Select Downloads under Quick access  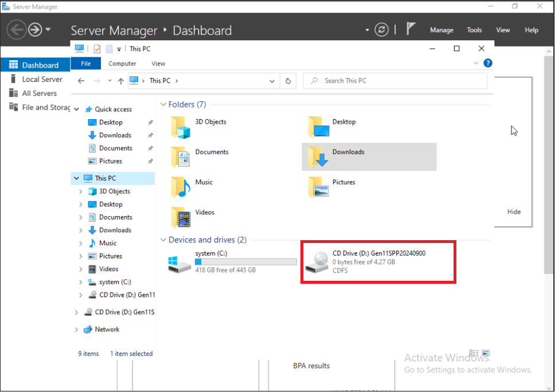pos(115,135)
